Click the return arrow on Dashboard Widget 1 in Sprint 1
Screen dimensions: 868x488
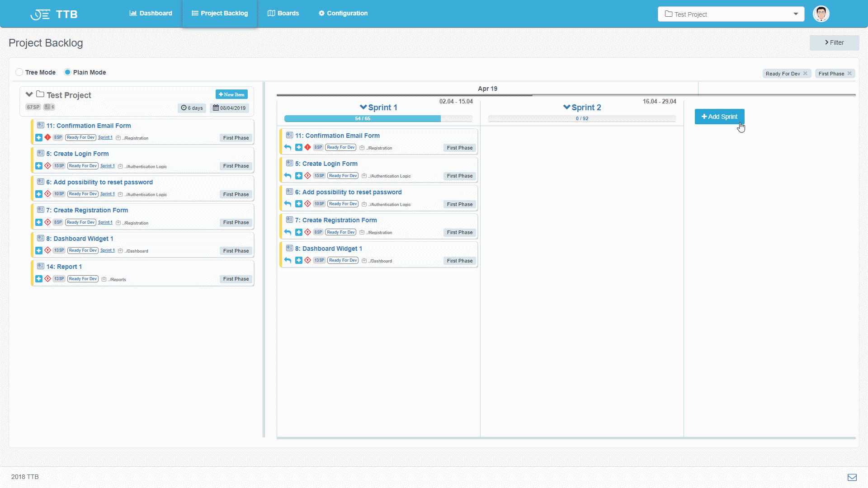[x=288, y=260]
